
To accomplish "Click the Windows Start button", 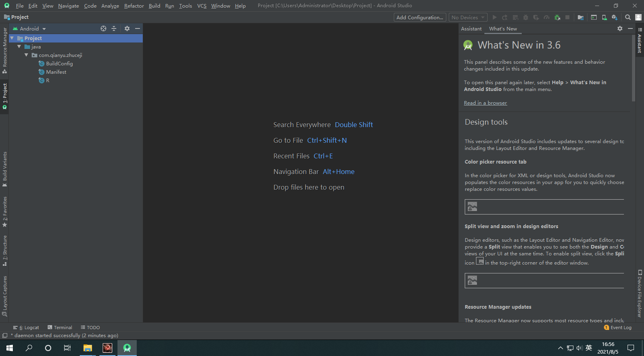I will pyautogui.click(x=10, y=348).
